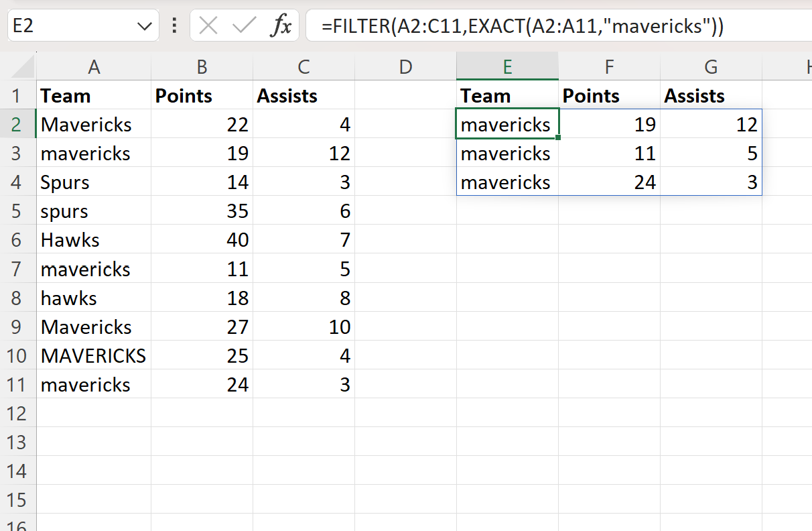Click the Team header cell in A1

[94, 95]
